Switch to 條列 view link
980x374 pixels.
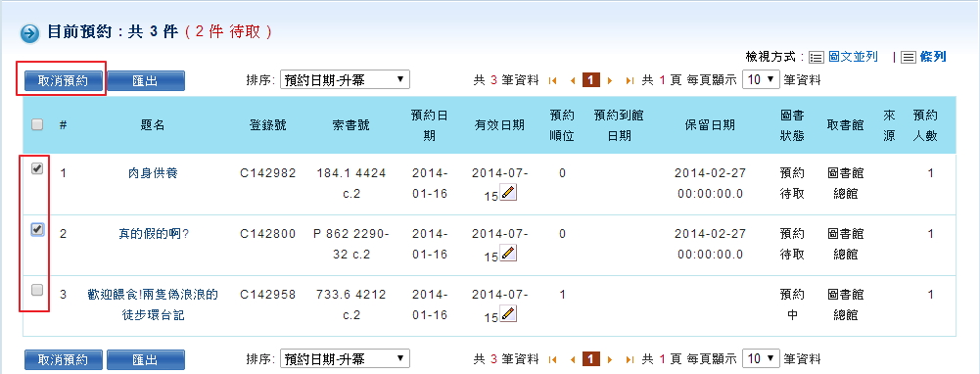pos(933,57)
